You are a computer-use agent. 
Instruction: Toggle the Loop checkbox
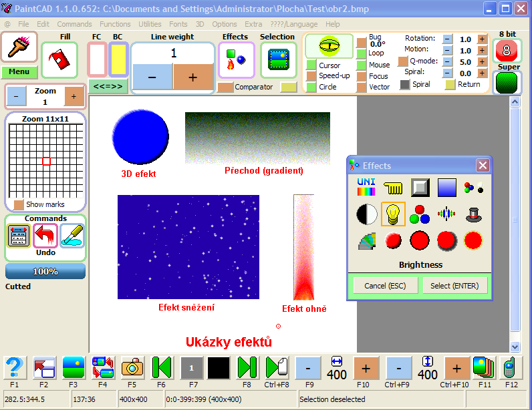pos(362,53)
